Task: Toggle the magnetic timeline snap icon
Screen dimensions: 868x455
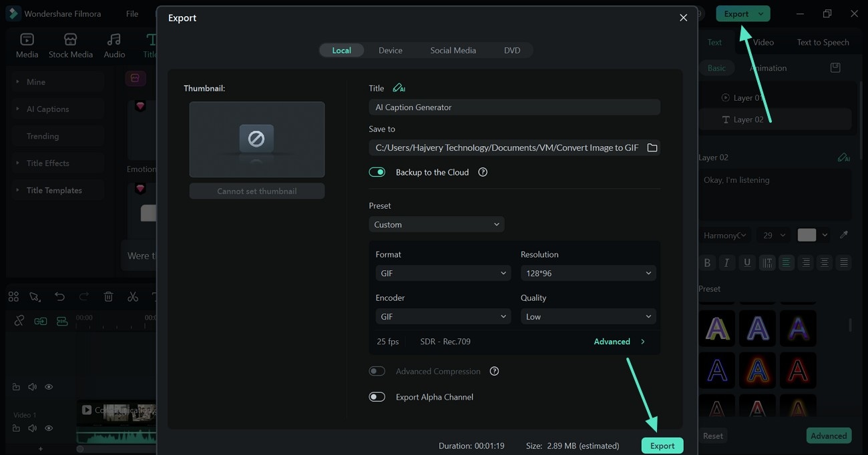Action: (62, 321)
